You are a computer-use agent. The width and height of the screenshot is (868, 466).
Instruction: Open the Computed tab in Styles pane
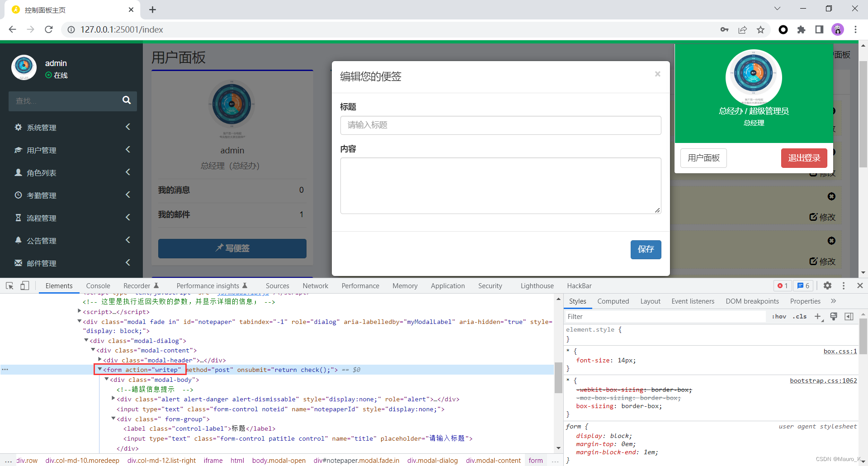pos(613,301)
